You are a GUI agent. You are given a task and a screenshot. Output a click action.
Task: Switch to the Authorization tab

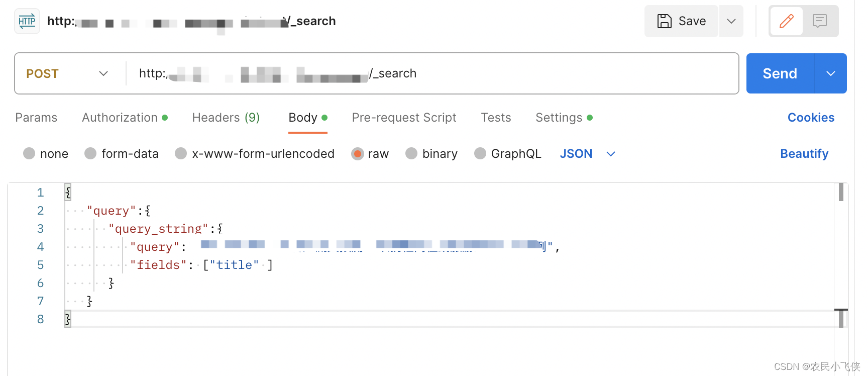coord(121,117)
